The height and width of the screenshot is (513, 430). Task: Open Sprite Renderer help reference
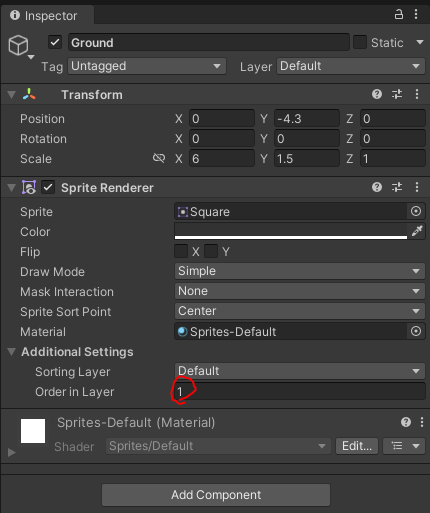coord(377,187)
